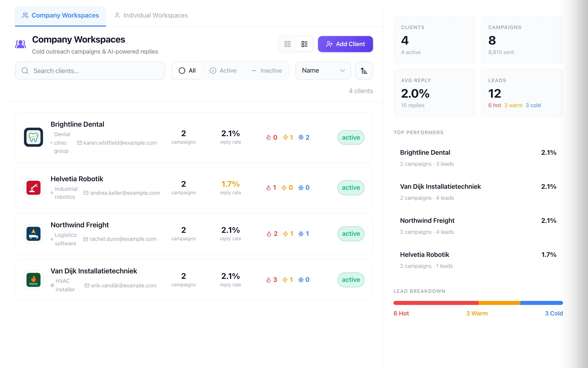Click active badge for Brightline Dental
This screenshot has height=368, width=588.
pyautogui.click(x=351, y=137)
